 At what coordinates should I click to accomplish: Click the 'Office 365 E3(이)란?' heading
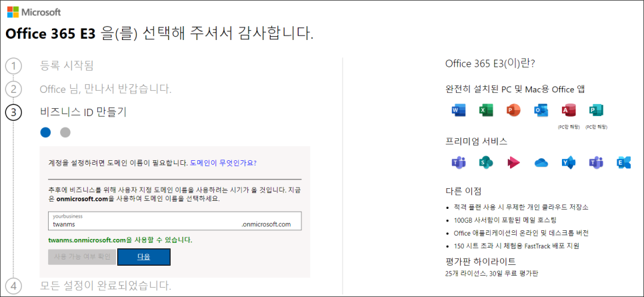489,63
